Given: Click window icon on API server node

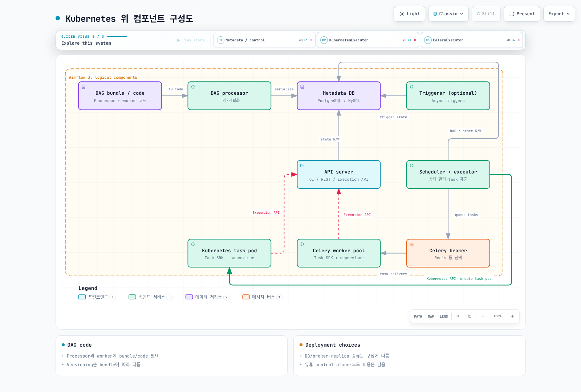Looking at the screenshot, I should (x=302, y=166).
